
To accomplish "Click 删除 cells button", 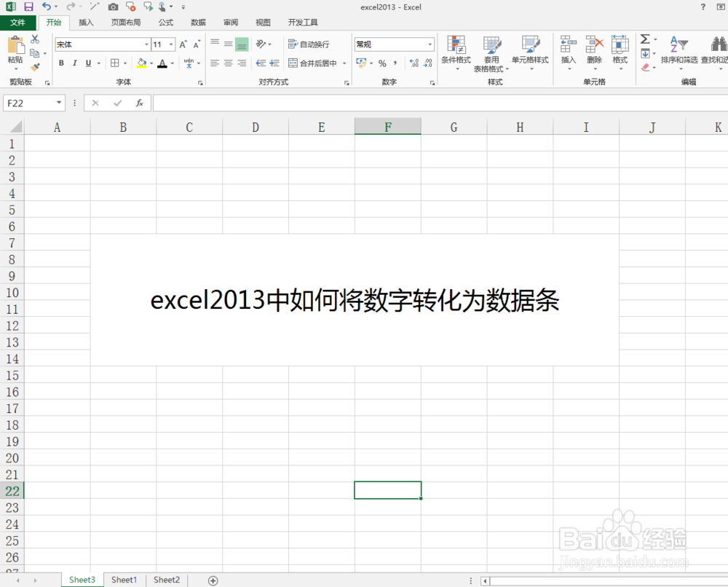I will tap(594, 53).
